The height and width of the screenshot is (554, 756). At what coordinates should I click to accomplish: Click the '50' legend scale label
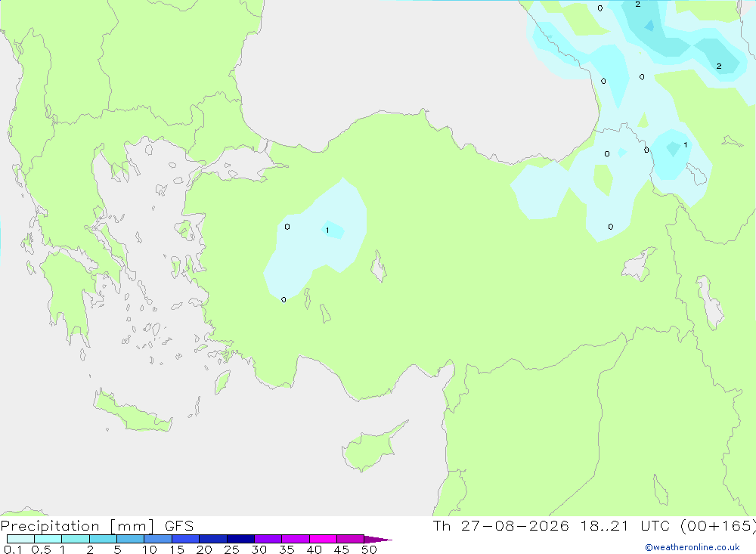pos(369,549)
